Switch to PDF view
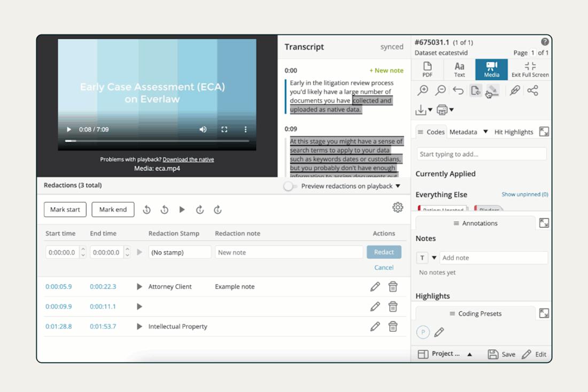The height and width of the screenshot is (392, 588). [427, 70]
